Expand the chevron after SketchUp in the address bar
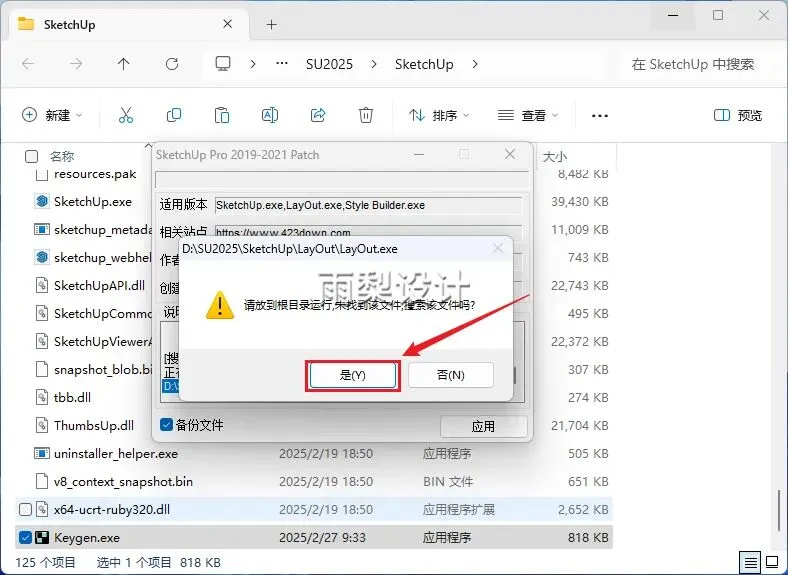This screenshot has width=788, height=575. tap(475, 64)
